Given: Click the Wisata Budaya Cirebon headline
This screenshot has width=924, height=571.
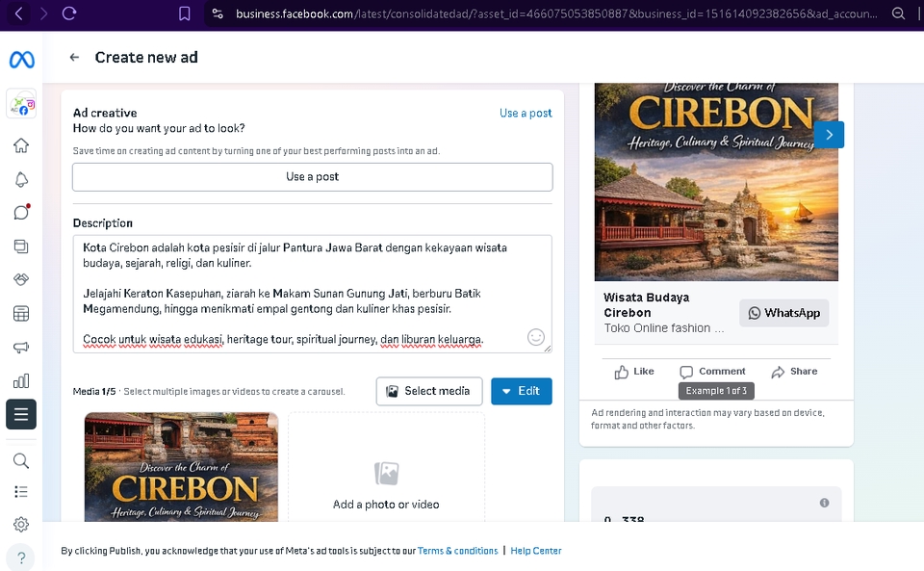Looking at the screenshot, I should pyautogui.click(x=647, y=305).
